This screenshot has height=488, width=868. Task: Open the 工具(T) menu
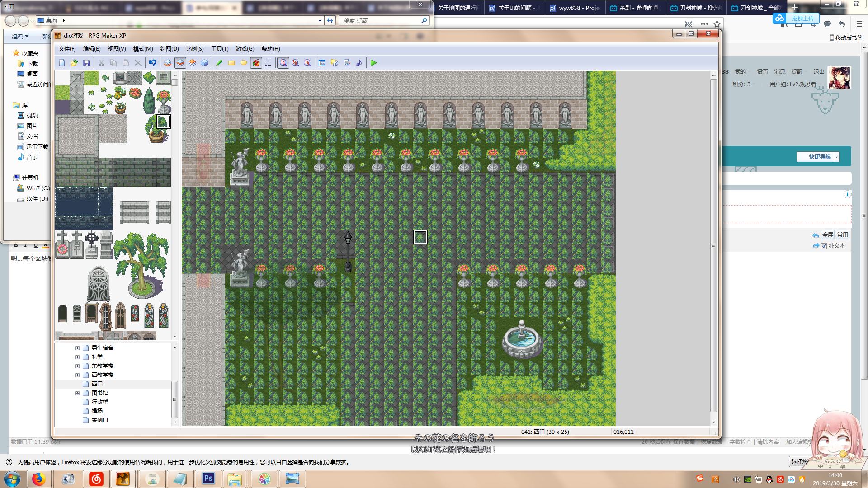pos(220,49)
